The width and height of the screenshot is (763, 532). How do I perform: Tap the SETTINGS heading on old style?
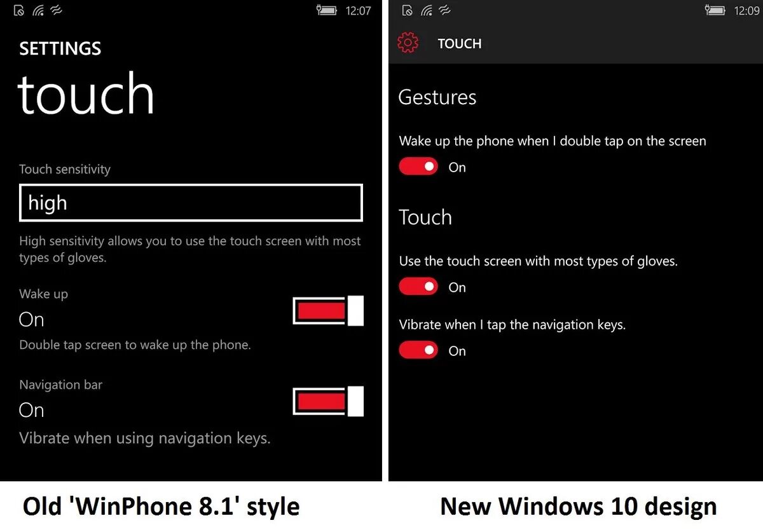[60, 48]
